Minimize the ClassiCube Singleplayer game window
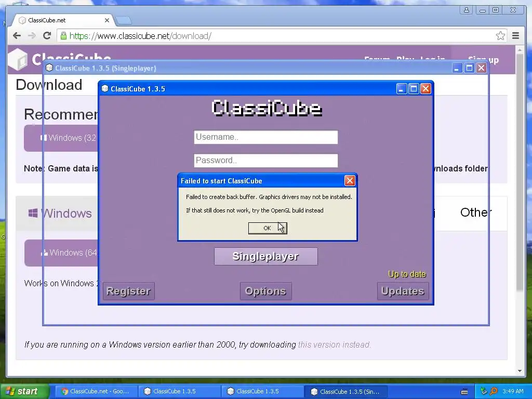The height and width of the screenshot is (399, 532). tap(457, 68)
